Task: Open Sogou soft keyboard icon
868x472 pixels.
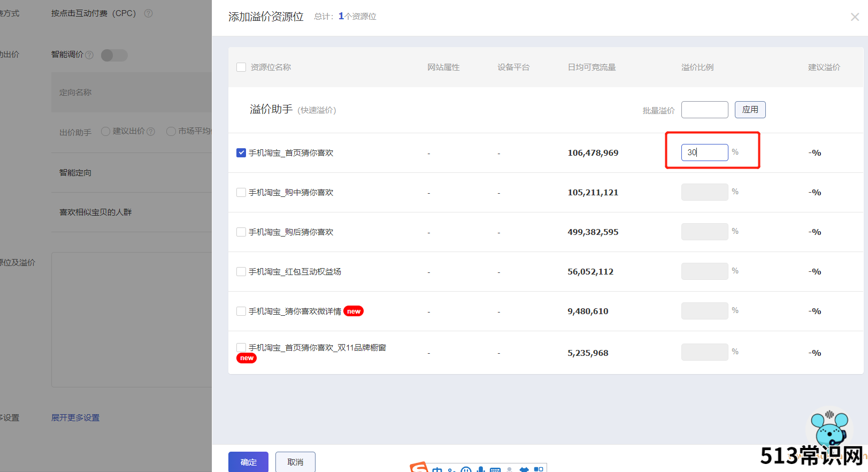Action: click(x=495, y=470)
